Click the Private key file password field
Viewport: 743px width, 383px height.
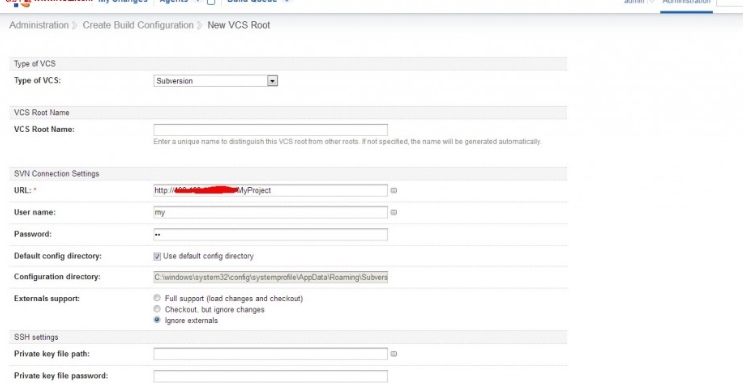(x=271, y=376)
